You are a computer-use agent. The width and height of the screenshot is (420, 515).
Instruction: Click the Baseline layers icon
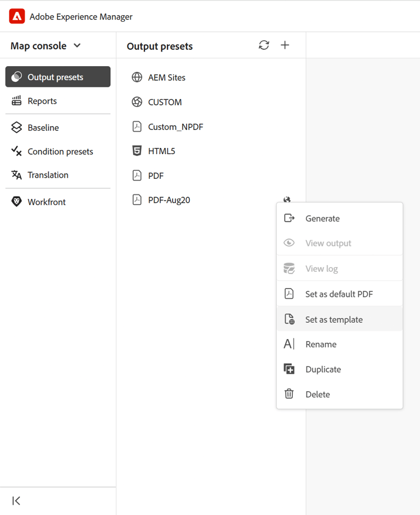16,127
